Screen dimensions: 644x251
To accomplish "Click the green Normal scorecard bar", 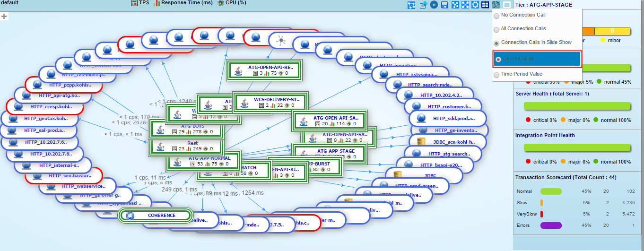I will 551,191.
